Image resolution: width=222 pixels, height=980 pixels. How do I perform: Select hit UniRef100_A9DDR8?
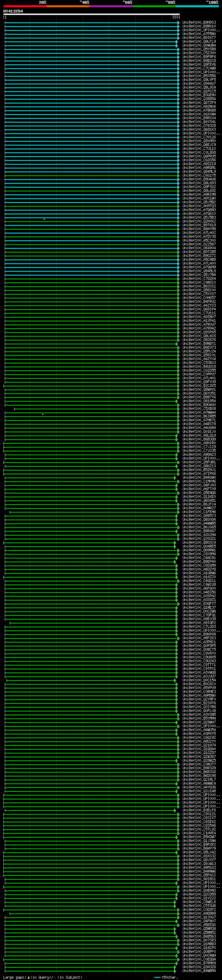click(x=199, y=913)
